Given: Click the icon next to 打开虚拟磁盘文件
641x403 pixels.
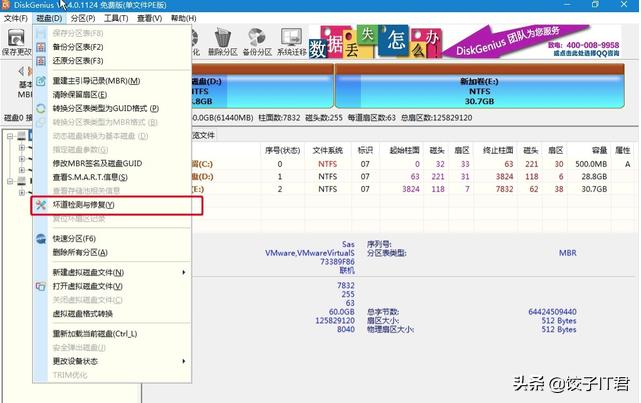Looking at the screenshot, I should click(x=41, y=287).
